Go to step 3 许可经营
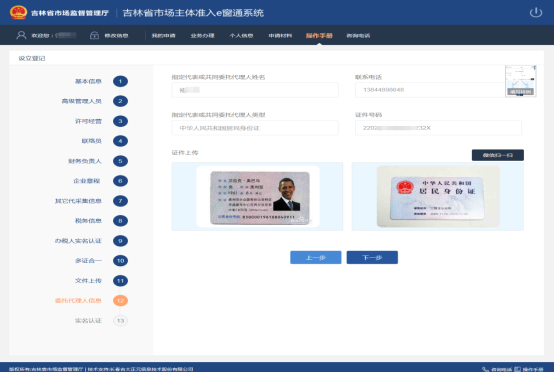Viewport: 554px width, 372px height. pyautogui.click(x=120, y=121)
